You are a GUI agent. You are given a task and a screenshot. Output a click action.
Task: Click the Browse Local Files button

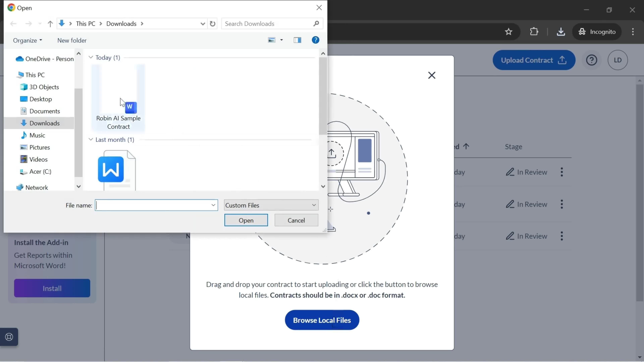click(322, 320)
